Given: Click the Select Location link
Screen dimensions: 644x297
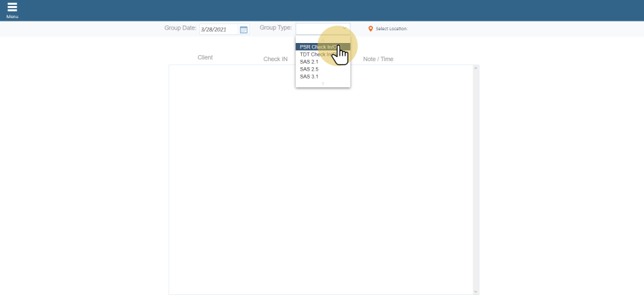Looking at the screenshot, I should click(391, 29).
